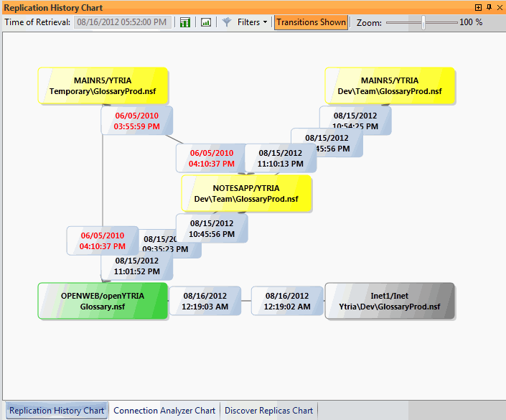Click the panel window position icon
Image resolution: width=506 pixels, height=420 pixels.
(x=479, y=7)
